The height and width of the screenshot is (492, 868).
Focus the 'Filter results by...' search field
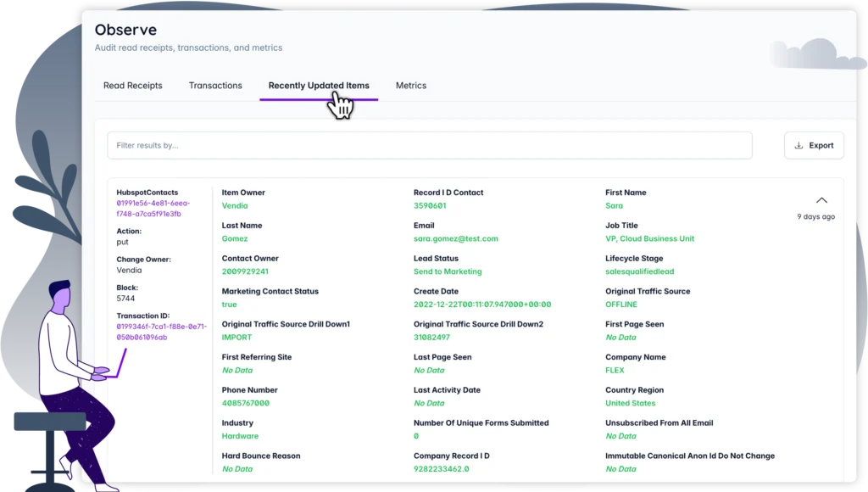point(429,145)
